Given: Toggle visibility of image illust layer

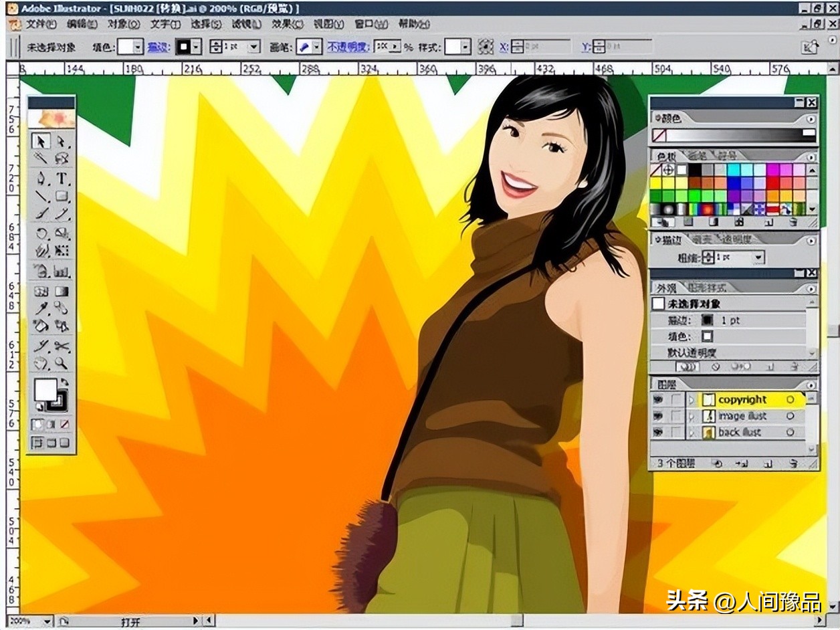Looking at the screenshot, I should point(657,416).
